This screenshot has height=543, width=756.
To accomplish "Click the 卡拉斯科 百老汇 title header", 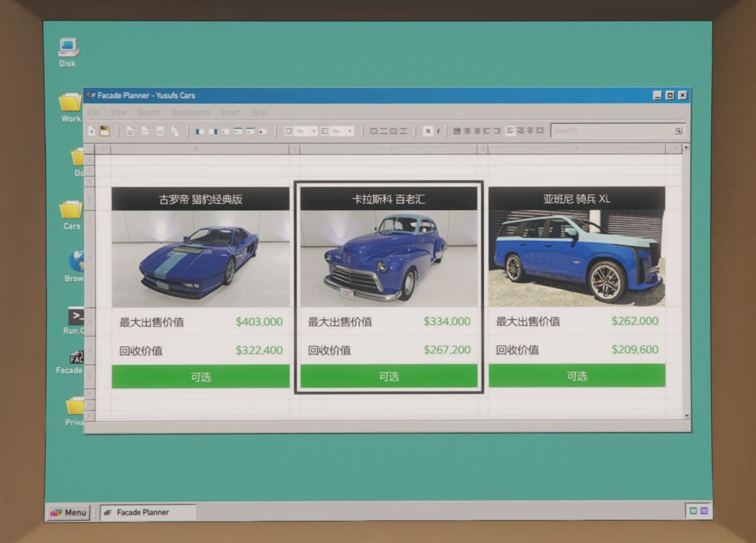I will (x=389, y=198).
